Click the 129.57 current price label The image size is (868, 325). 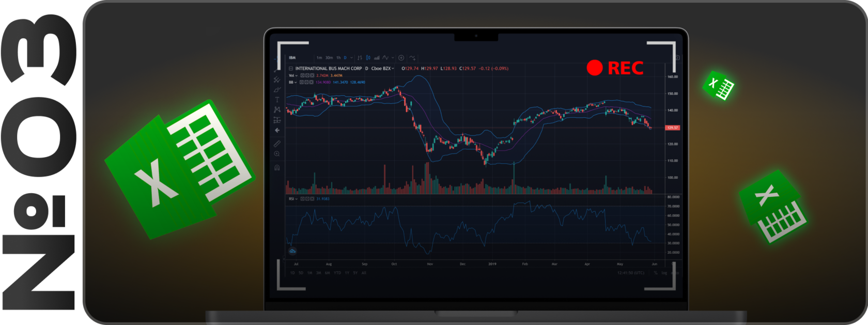673,128
